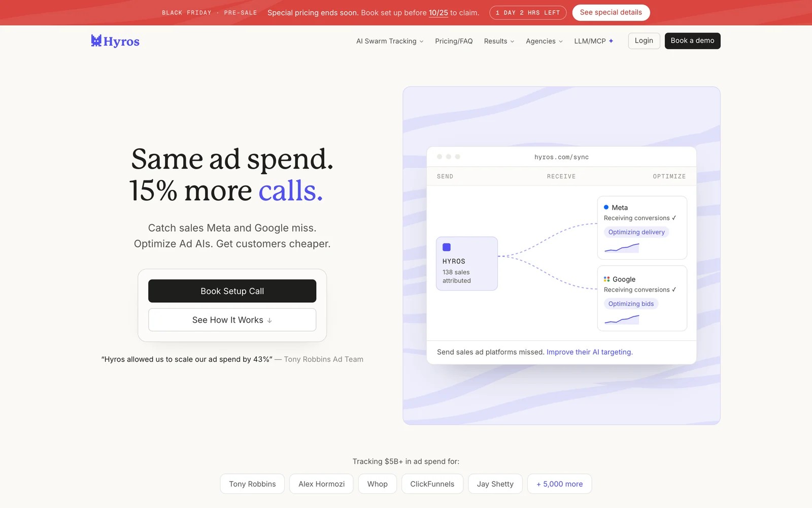812x508 pixels.
Task: Click the RECEIVE column header
Action: (x=561, y=176)
